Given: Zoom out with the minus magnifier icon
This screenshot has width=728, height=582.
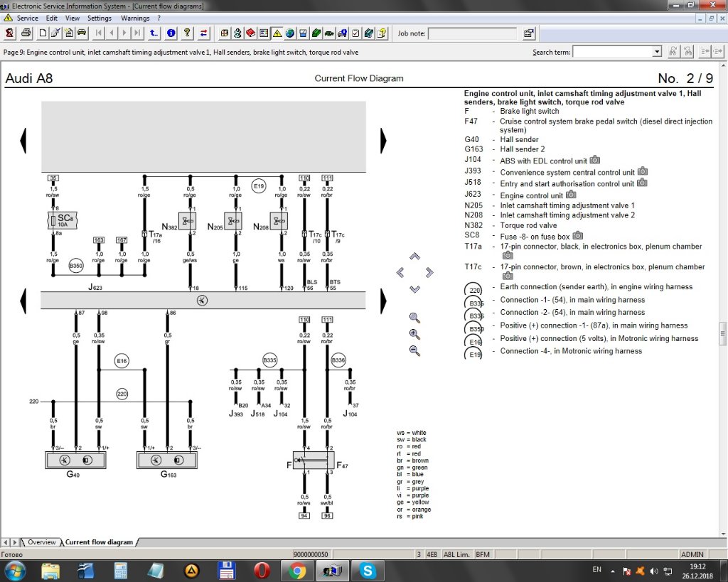Looking at the screenshot, I should tap(414, 350).
